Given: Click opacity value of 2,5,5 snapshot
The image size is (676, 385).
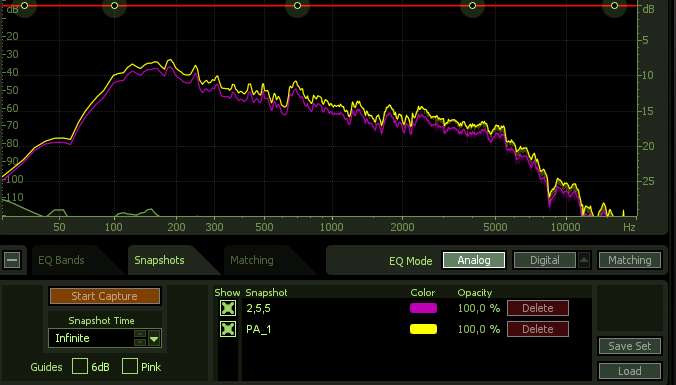Looking at the screenshot, I should point(479,308).
